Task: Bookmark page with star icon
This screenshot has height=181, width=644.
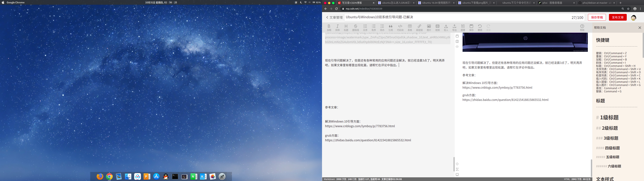Action: (628, 9)
